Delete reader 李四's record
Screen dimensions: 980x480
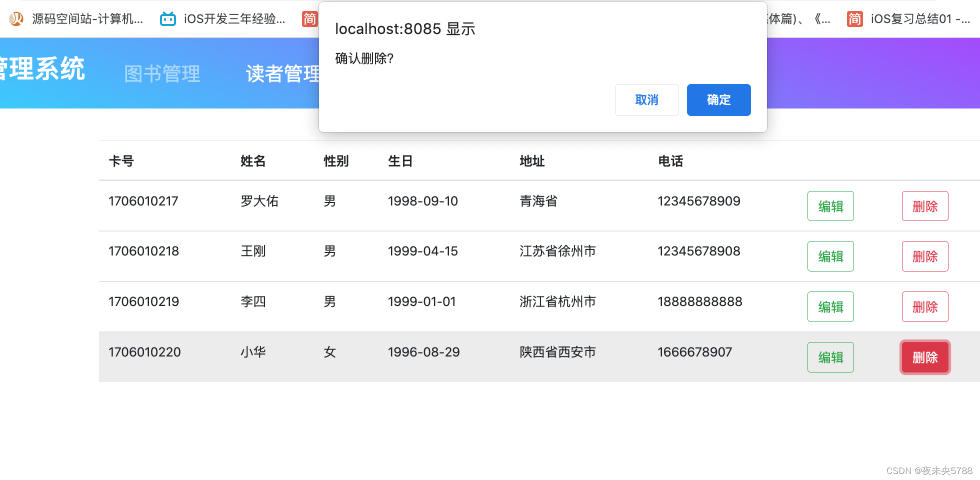[925, 306]
